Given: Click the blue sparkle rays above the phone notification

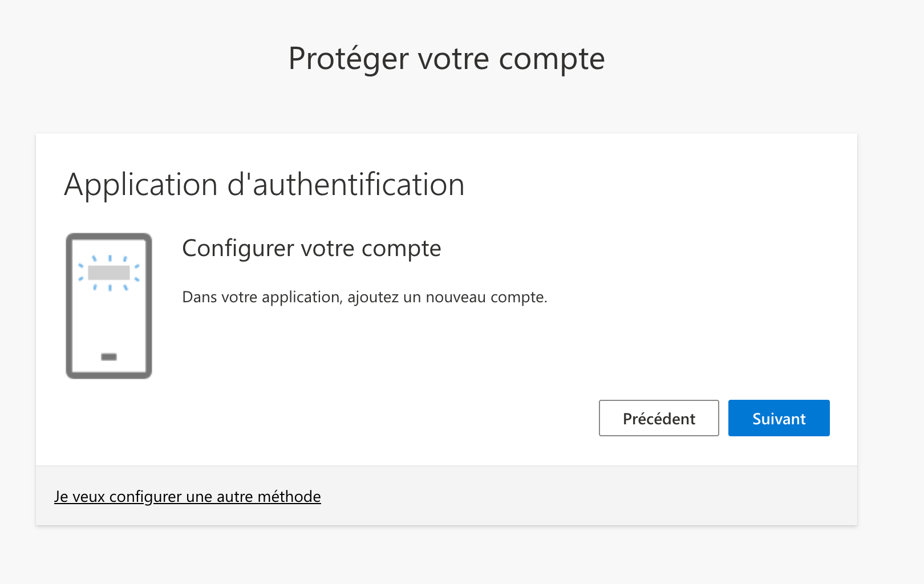Looking at the screenshot, I should (x=110, y=258).
